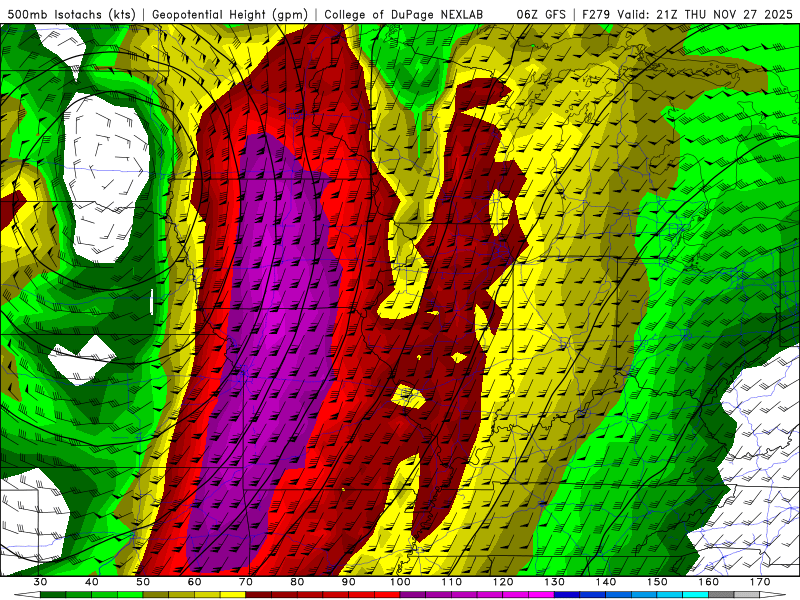Click the '150' value on the color scale
The height and width of the screenshot is (600, 800).
pos(657,582)
